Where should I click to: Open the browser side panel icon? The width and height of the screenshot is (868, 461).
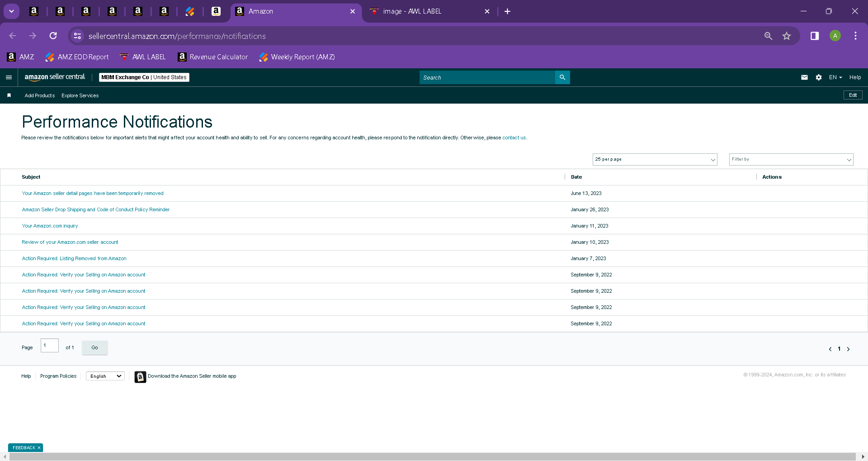coord(815,36)
